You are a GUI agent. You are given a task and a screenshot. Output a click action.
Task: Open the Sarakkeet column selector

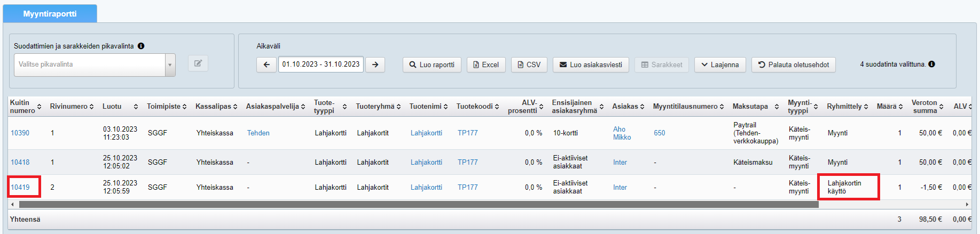tap(661, 64)
